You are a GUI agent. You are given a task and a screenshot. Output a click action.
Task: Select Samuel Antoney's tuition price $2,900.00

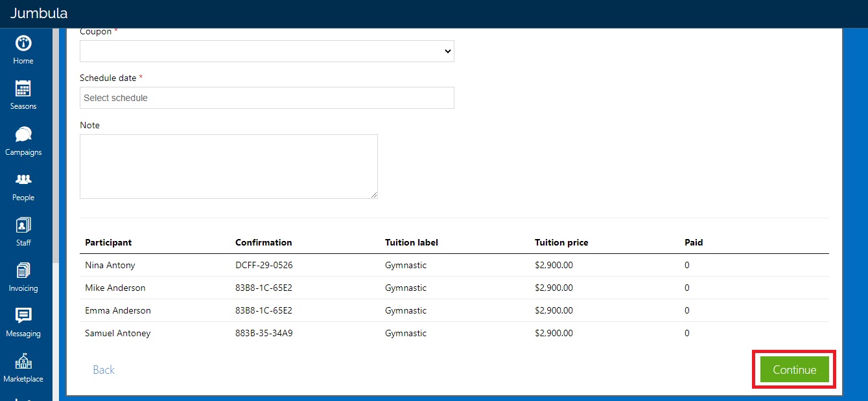pyautogui.click(x=554, y=333)
